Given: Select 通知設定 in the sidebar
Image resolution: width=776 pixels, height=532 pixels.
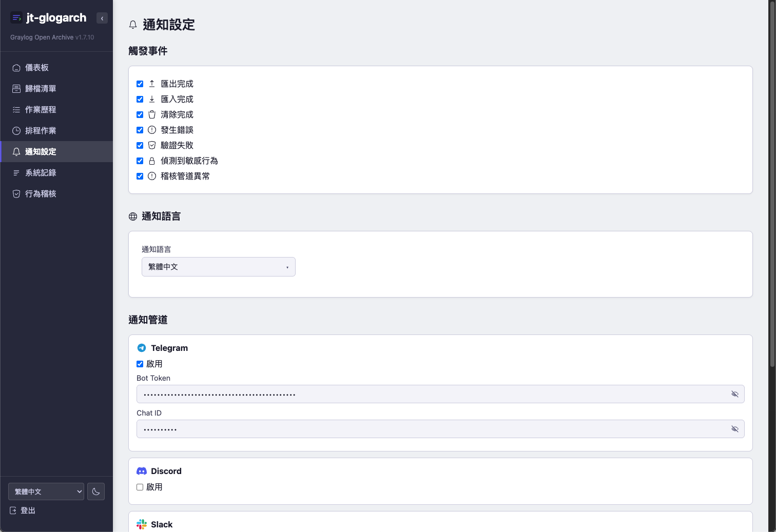Looking at the screenshot, I should tap(56, 152).
